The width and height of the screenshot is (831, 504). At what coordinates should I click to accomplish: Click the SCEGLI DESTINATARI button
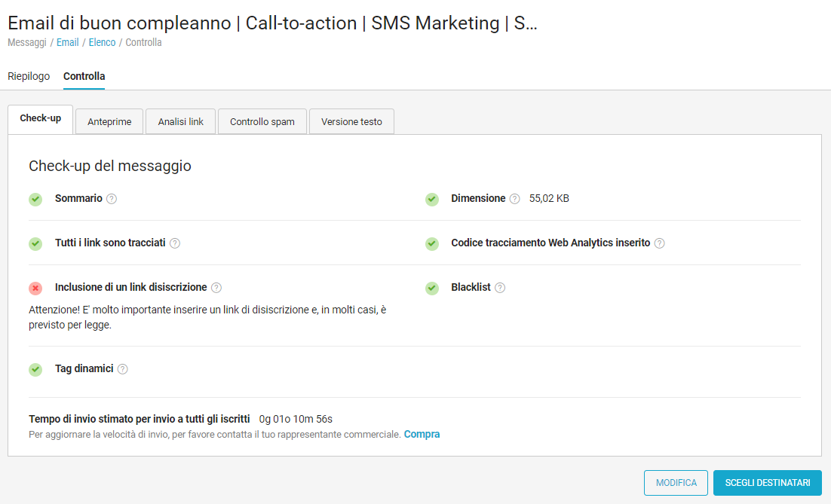tap(767, 483)
